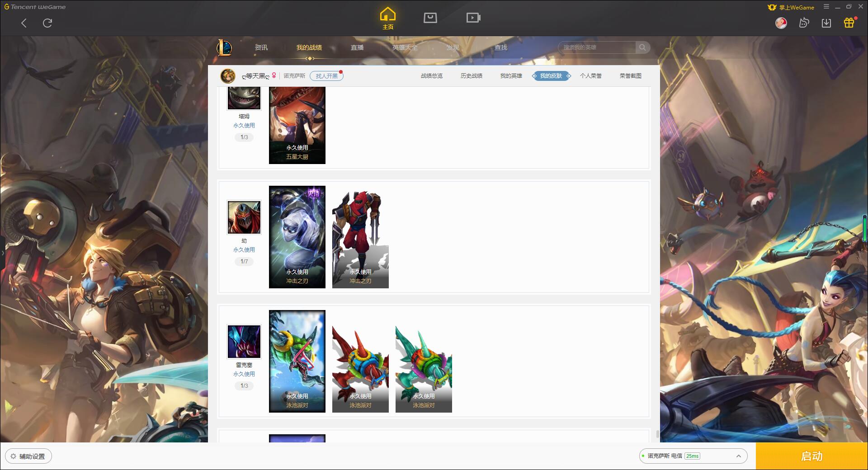
Task: Open 辅助设置 settings button
Action: tap(28, 456)
